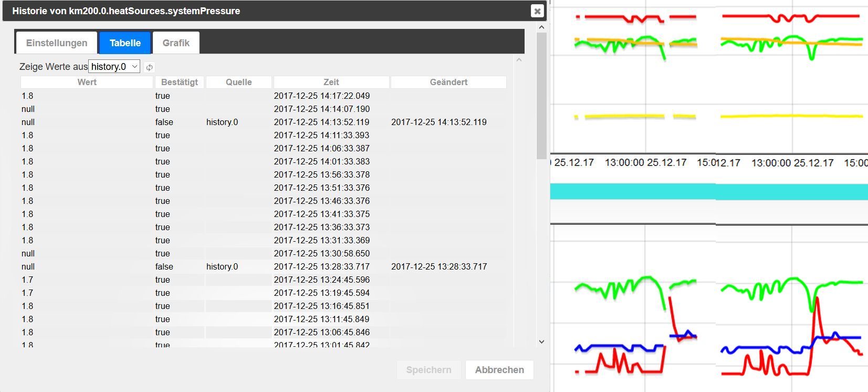Click the 'Zeige Werte aus' label

(x=54, y=67)
